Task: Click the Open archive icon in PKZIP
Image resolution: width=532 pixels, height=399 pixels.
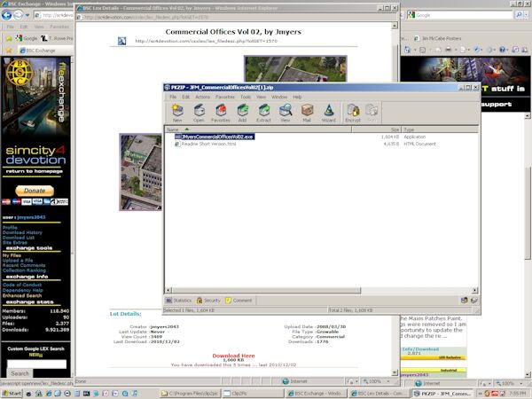Action: [x=199, y=113]
